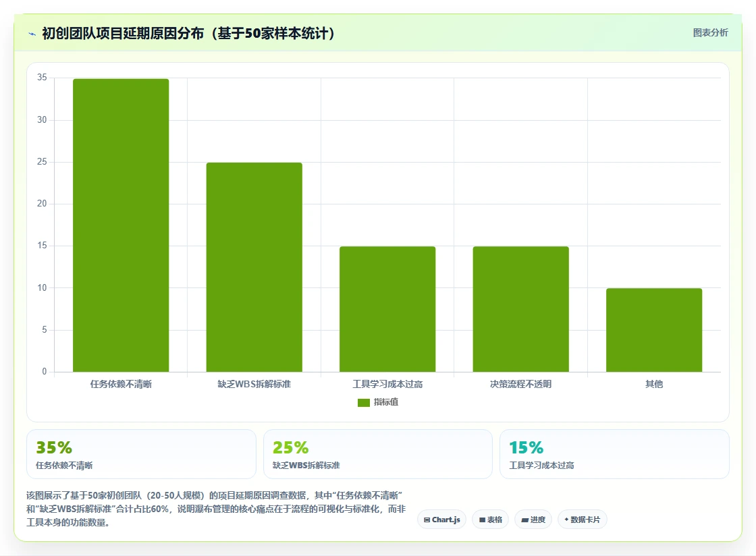
Task: Click the 0 y-axis tick value
Action: click(x=45, y=372)
